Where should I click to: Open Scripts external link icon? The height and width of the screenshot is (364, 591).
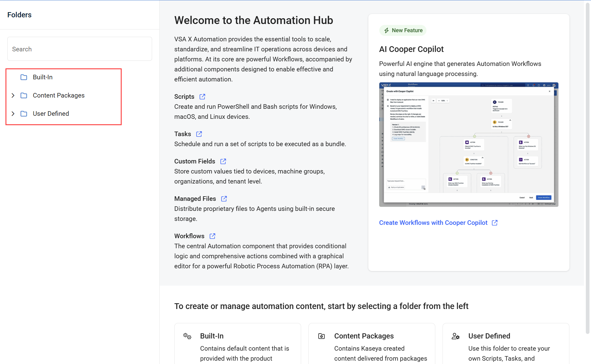(x=202, y=97)
